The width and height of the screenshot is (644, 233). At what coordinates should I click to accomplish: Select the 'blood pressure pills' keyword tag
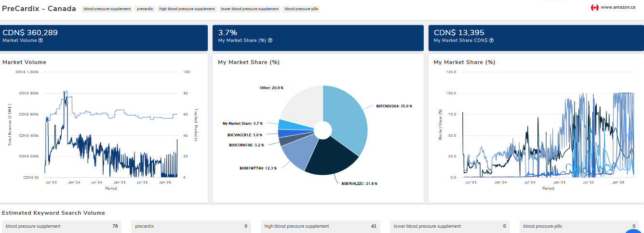[x=301, y=9]
